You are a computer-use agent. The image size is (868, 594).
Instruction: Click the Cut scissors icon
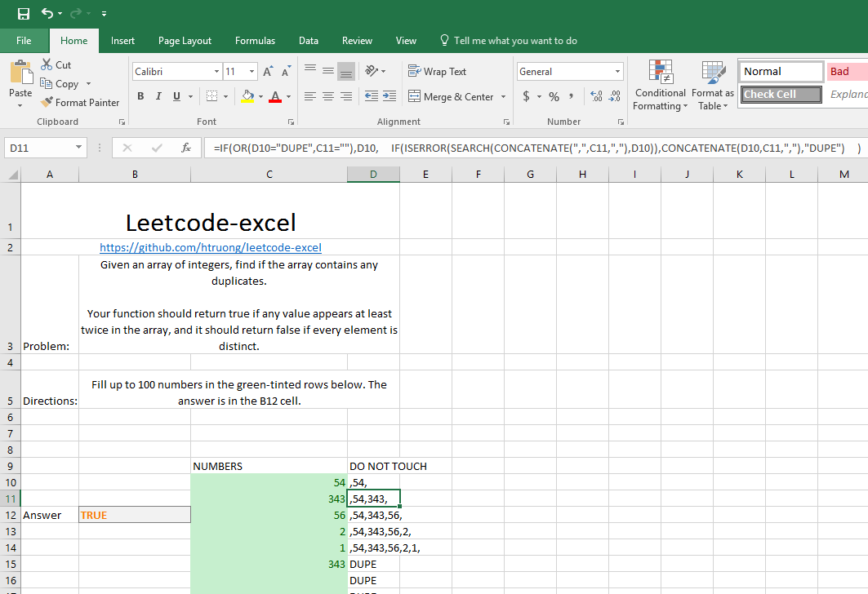point(47,64)
